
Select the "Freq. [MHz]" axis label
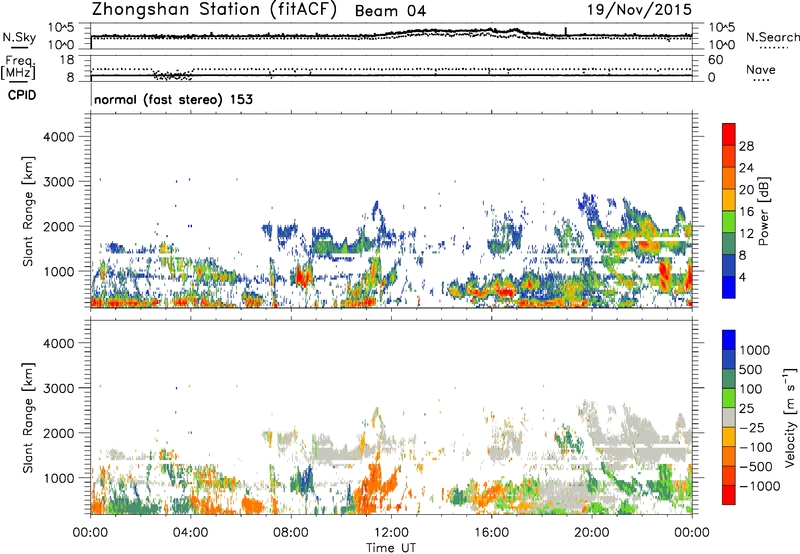click(x=18, y=68)
